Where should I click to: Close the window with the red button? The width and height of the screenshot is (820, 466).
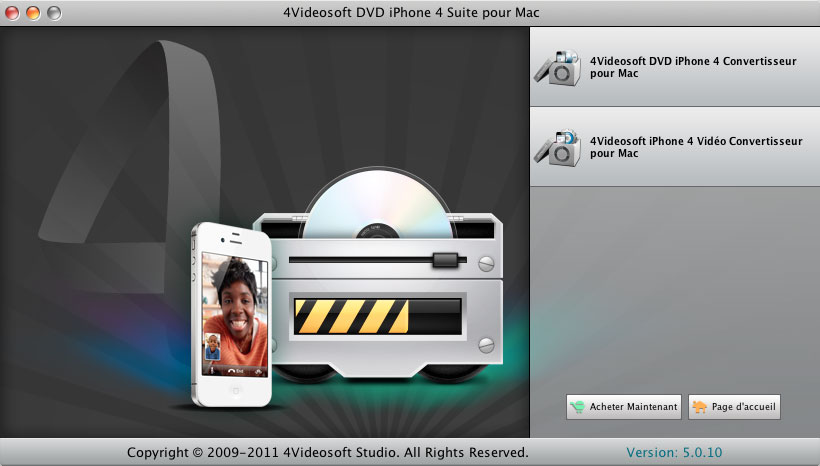pos(13,12)
